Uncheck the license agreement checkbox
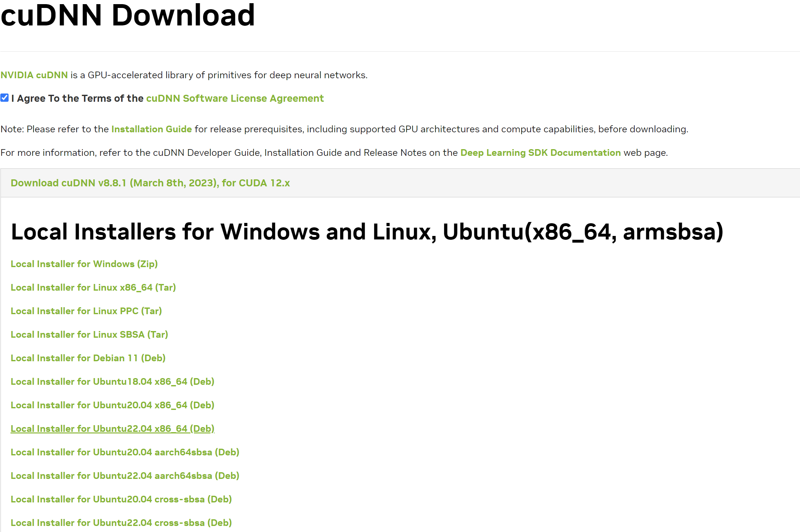800x532 pixels. coord(4,98)
